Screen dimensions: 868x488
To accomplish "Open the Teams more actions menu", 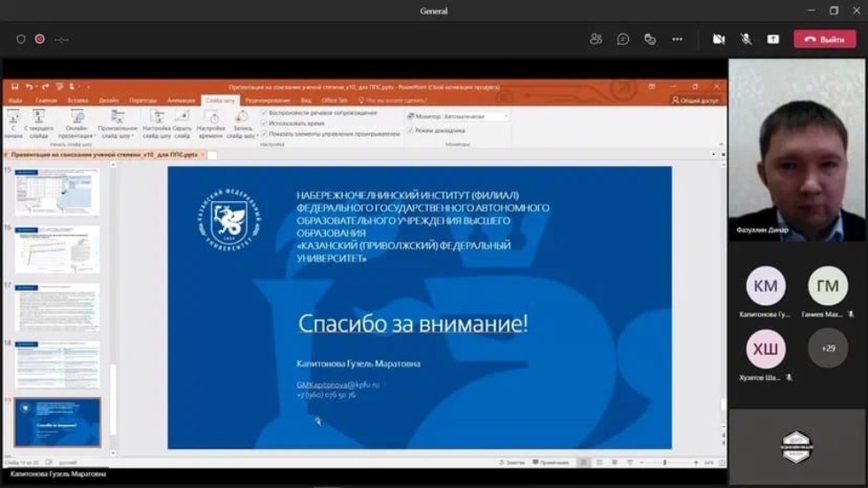I will click(678, 39).
